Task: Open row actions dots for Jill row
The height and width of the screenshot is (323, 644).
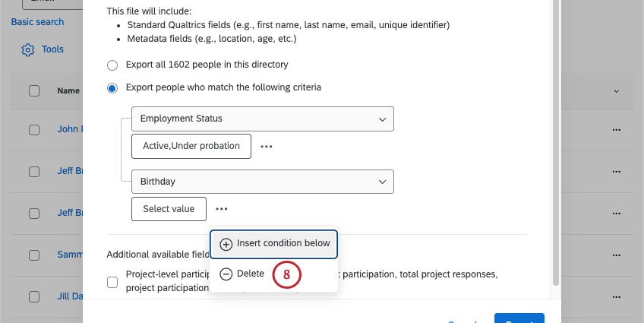Action: (x=616, y=296)
